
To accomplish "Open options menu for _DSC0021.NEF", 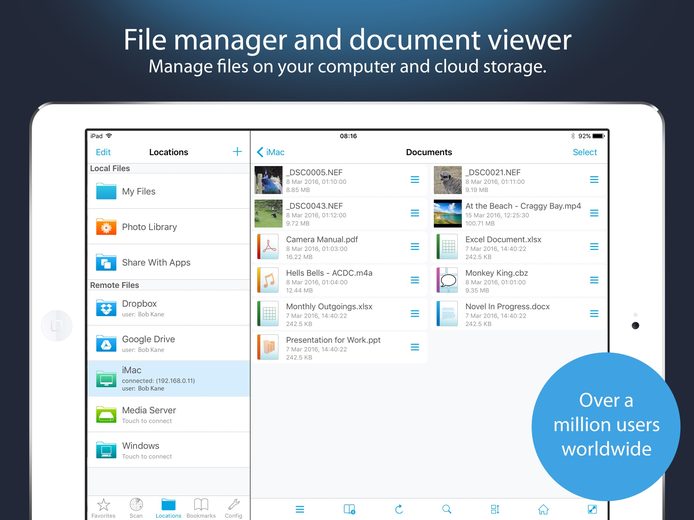I will (x=594, y=179).
